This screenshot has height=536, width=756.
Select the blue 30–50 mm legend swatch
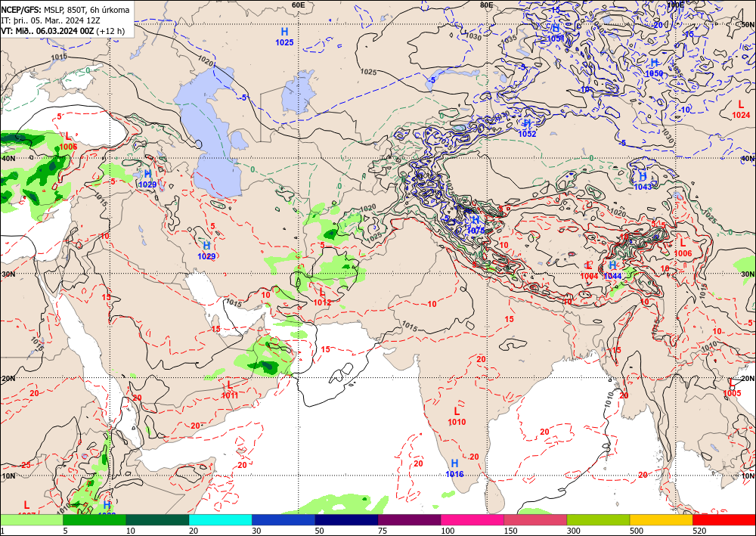(x=283, y=519)
